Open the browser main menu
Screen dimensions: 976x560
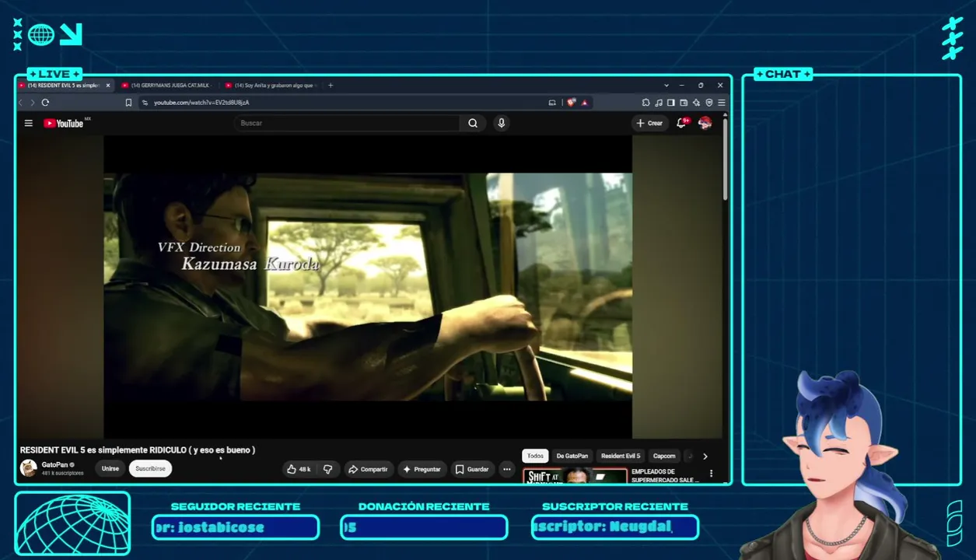click(x=722, y=103)
